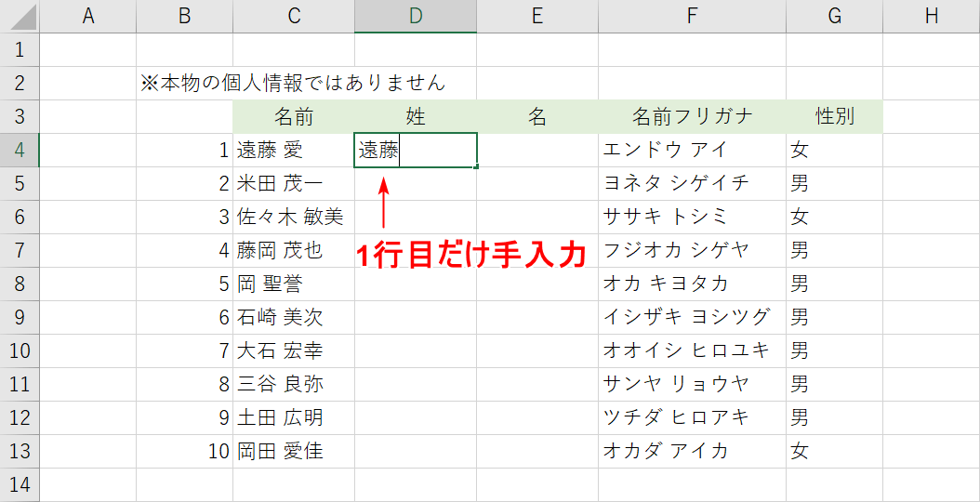Select row 4 header
This screenshot has height=502, width=980.
[x=20, y=150]
